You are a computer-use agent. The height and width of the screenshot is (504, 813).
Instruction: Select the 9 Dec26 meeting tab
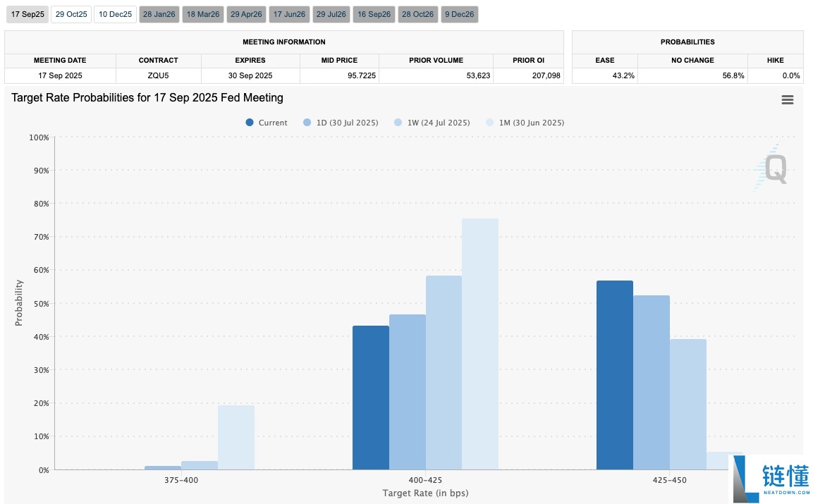[459, 14]
